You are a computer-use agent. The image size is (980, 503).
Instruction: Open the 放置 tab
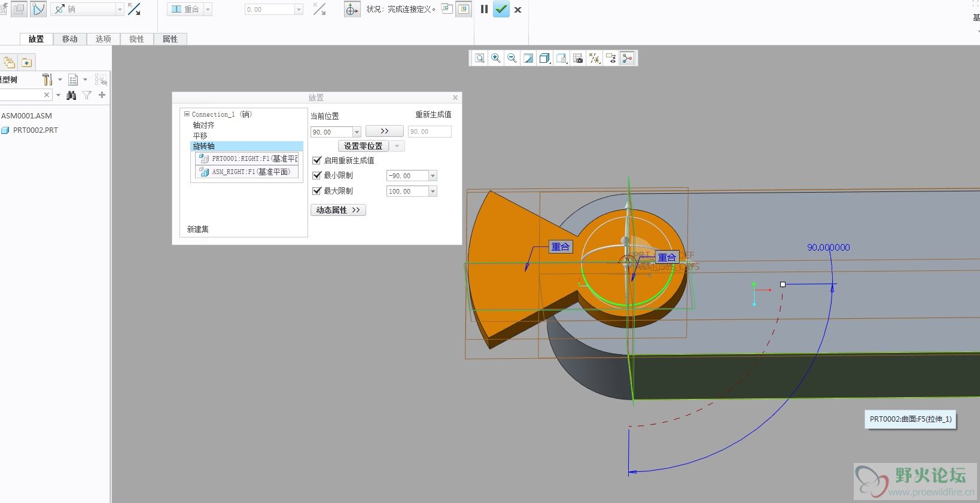[x=36, y=39]
